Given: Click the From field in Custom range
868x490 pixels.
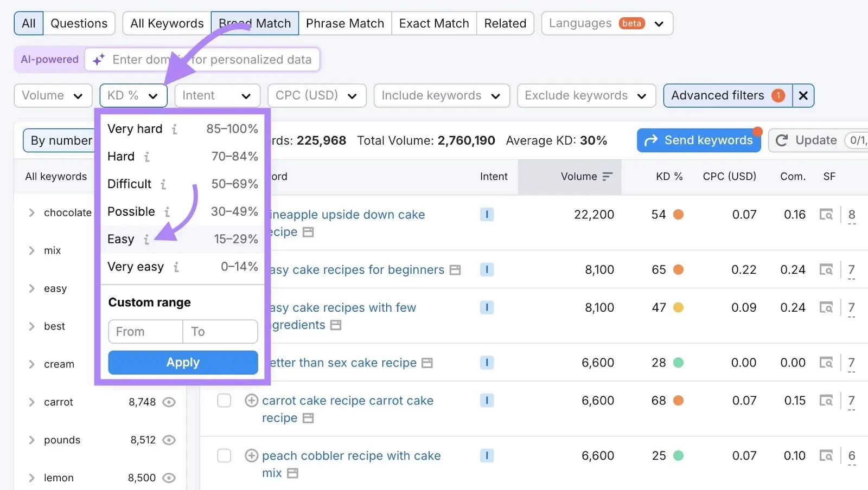Looking at the screenshot, I should point(144,331).
